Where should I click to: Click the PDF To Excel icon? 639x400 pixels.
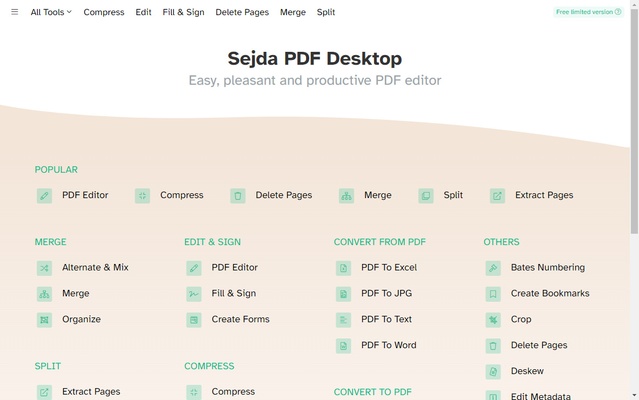point(344,268)
